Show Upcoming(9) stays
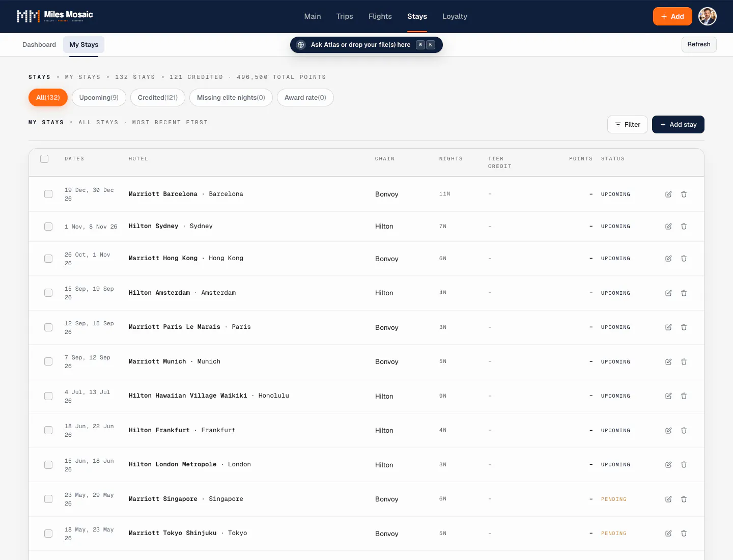 [x=99, y=98]
